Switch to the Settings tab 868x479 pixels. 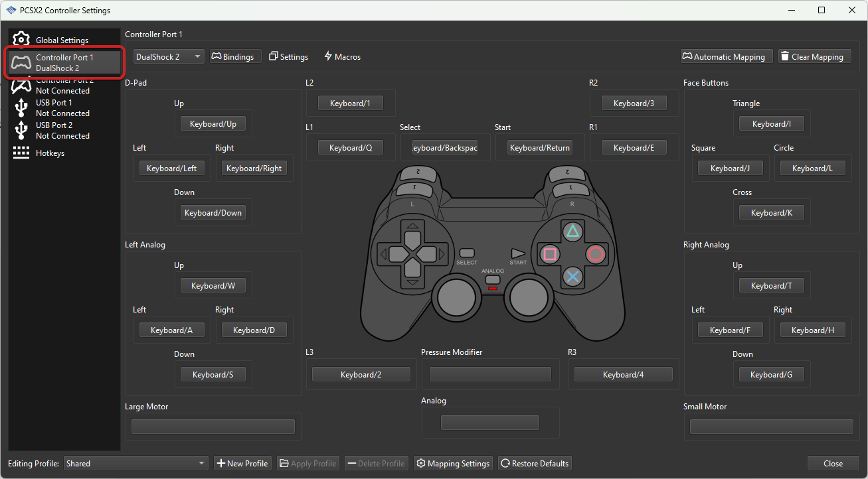click(x=289, y=56)
